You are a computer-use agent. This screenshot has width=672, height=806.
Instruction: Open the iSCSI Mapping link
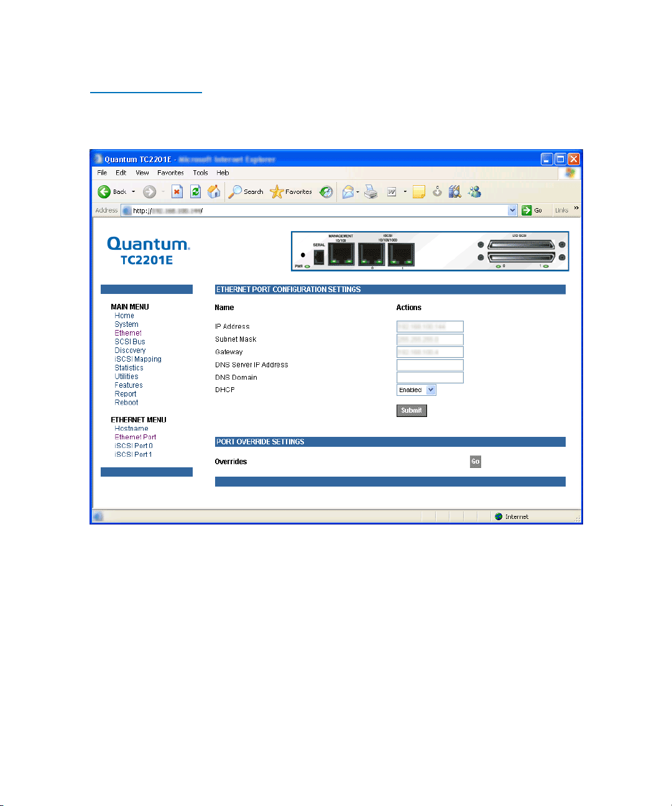click(x=138, y=359)
